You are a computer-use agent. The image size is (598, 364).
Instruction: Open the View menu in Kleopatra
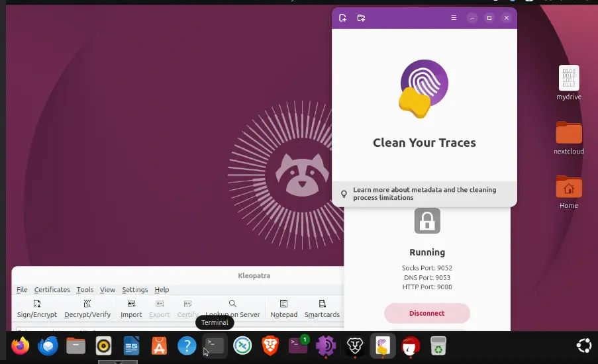click(107, 290)
